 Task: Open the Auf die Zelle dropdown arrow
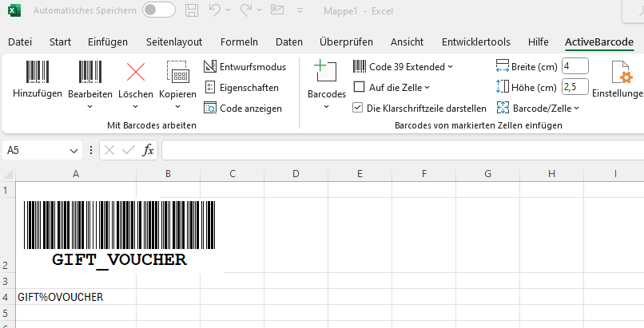pyautogui.click(x=427, y=88)
